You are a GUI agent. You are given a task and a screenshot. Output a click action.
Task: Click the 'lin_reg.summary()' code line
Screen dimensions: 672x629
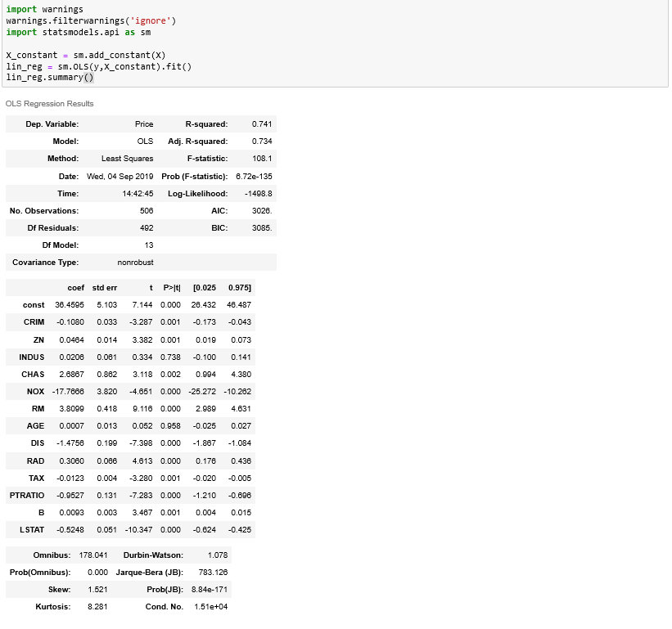tap(50, 78)
